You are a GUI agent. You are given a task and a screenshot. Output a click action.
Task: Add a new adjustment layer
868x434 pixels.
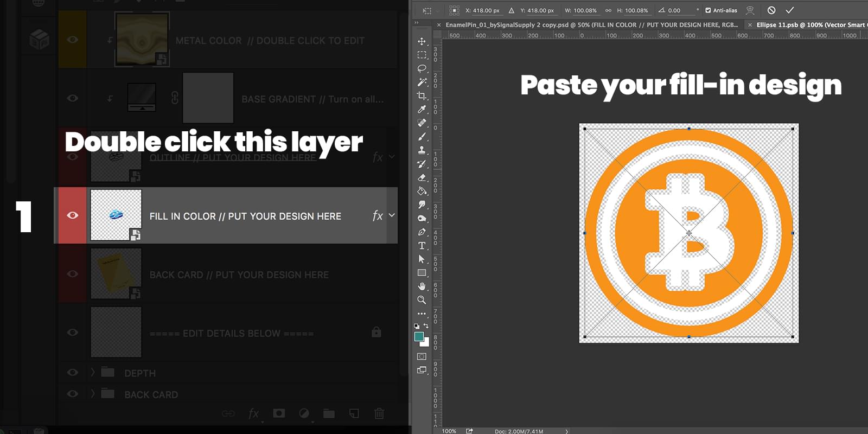[304, 413]
